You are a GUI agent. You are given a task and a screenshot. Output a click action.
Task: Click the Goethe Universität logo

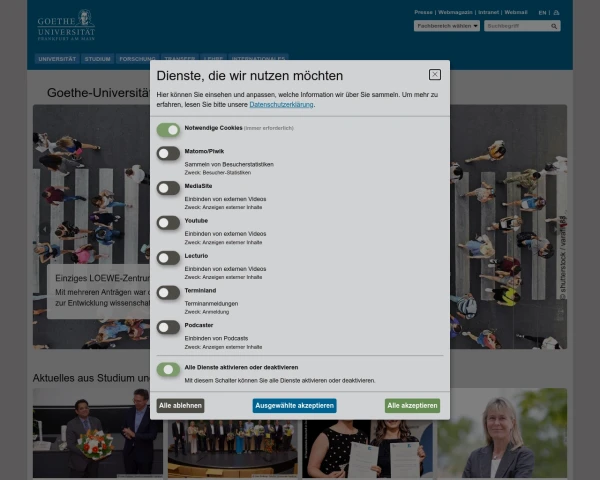66,25
